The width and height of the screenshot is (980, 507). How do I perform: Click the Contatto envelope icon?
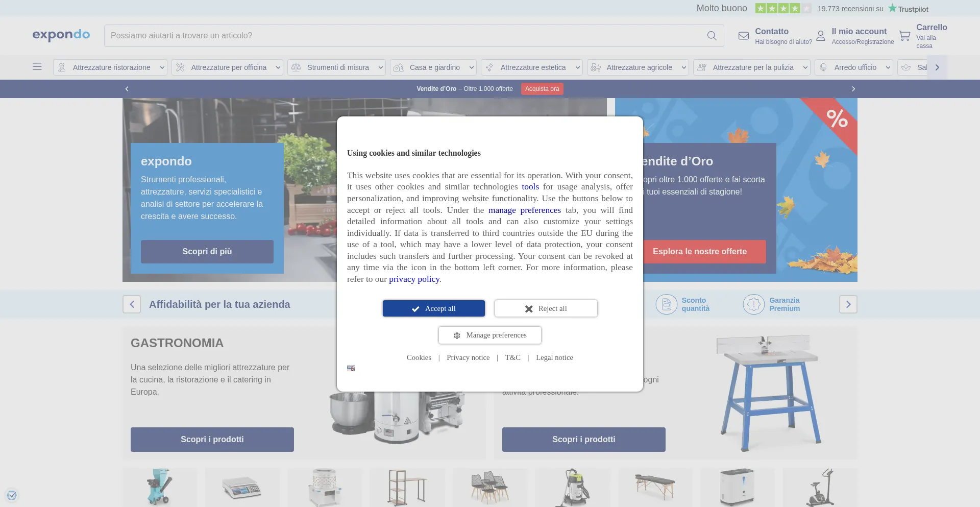(744, 36)
